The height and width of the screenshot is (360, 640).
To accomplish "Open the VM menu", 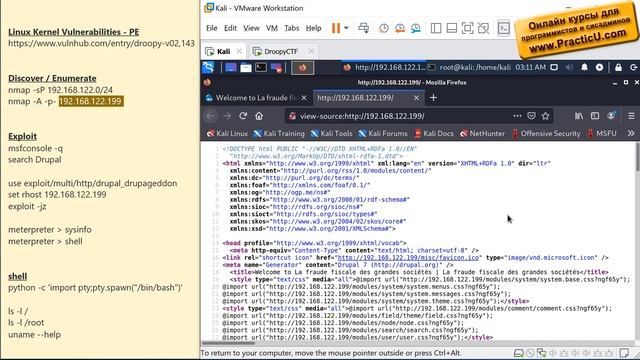I will tap(272, 28).
